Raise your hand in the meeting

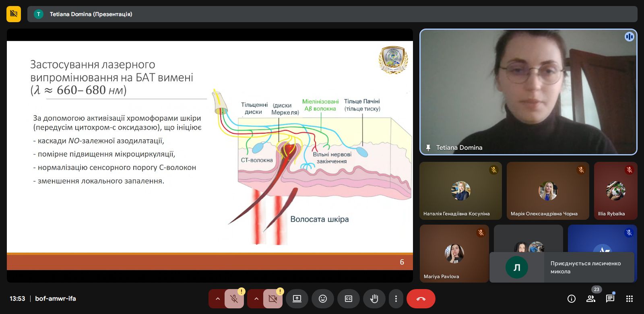(x=374, y=299)
